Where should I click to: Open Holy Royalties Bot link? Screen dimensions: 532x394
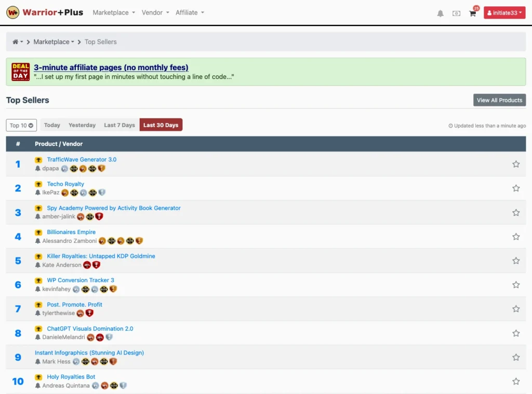click(x=71, y=377)
